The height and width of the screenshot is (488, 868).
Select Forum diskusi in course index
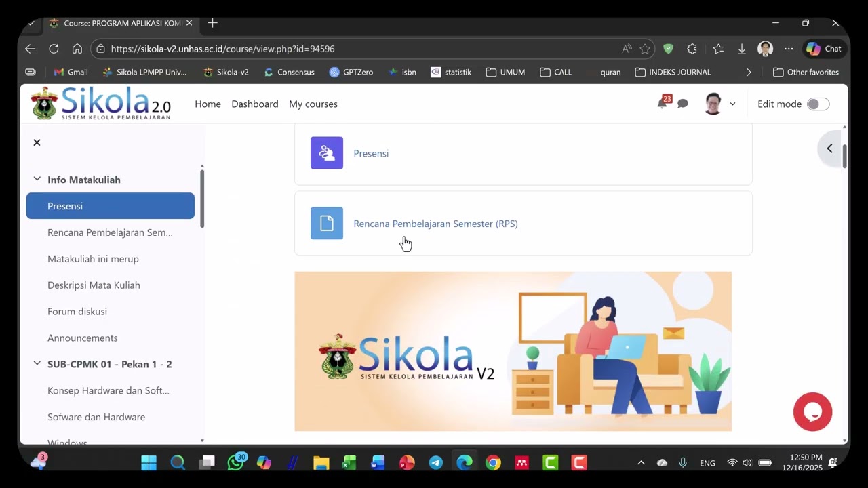77,312
